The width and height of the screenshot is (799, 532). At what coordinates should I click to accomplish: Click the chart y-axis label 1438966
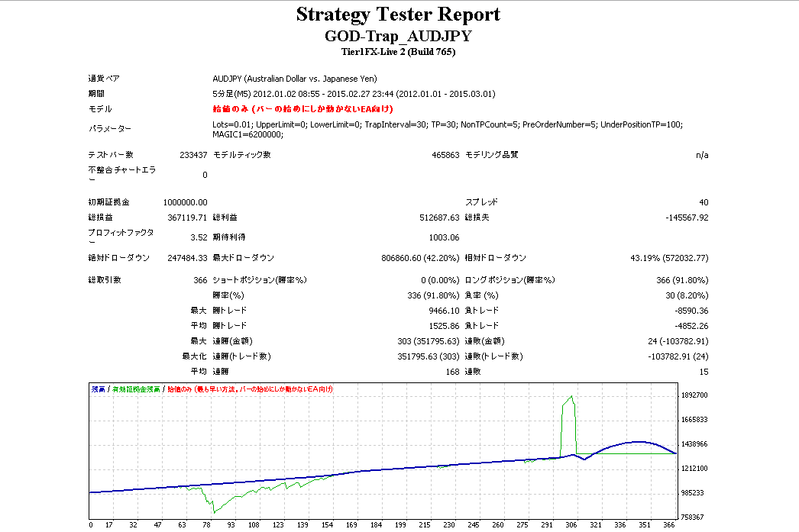[694, 444]
